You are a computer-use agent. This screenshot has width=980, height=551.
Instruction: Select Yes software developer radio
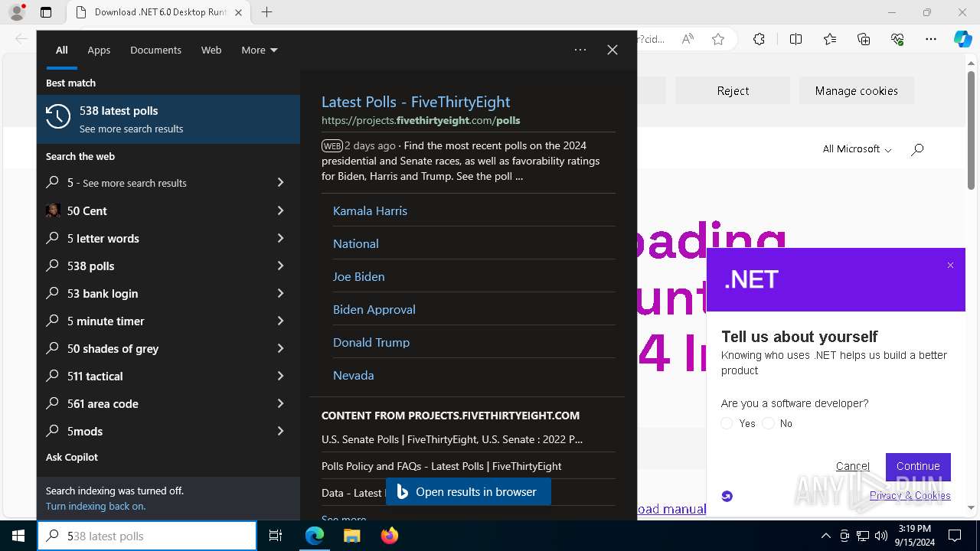pos(727,423)
